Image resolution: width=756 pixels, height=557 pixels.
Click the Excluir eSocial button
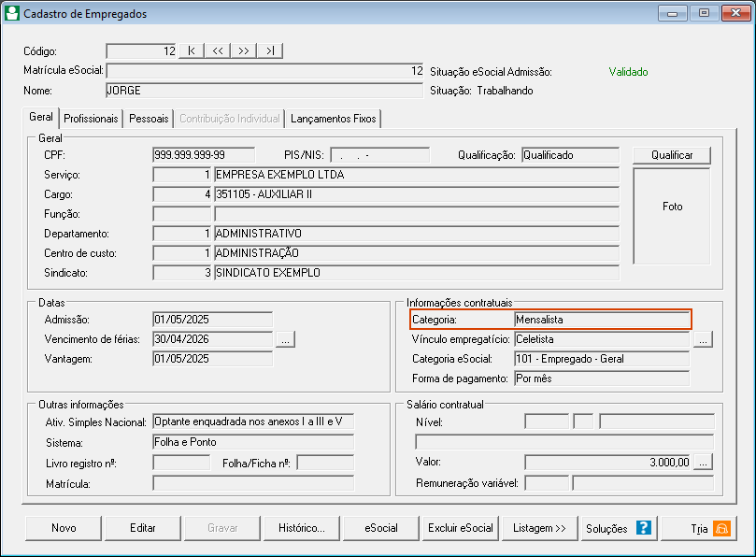461,528
